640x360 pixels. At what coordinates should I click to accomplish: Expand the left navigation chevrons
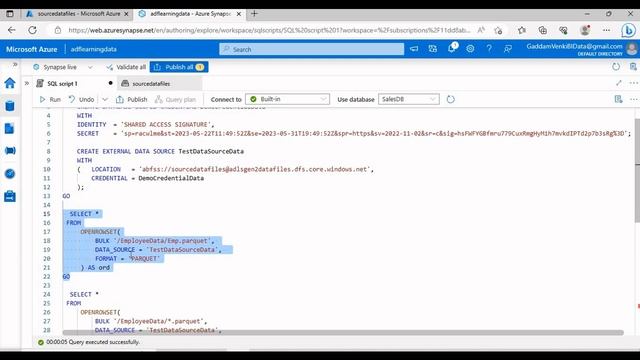coord(15,64)
